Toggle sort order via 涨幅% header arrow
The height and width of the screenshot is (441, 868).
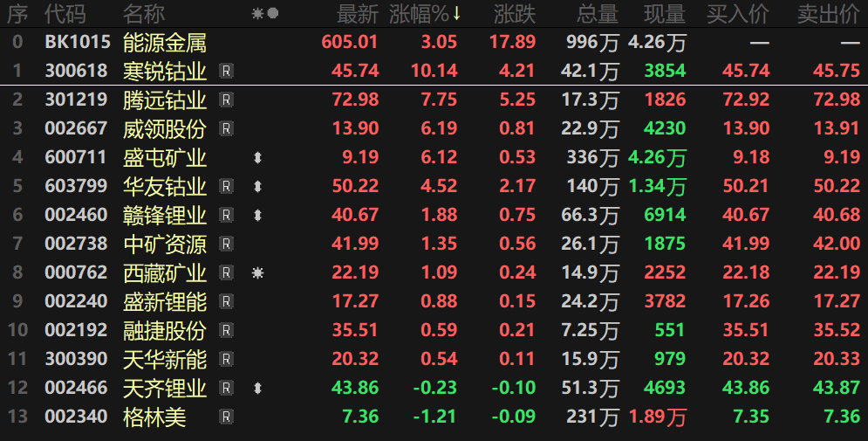(x=455, y=14)
